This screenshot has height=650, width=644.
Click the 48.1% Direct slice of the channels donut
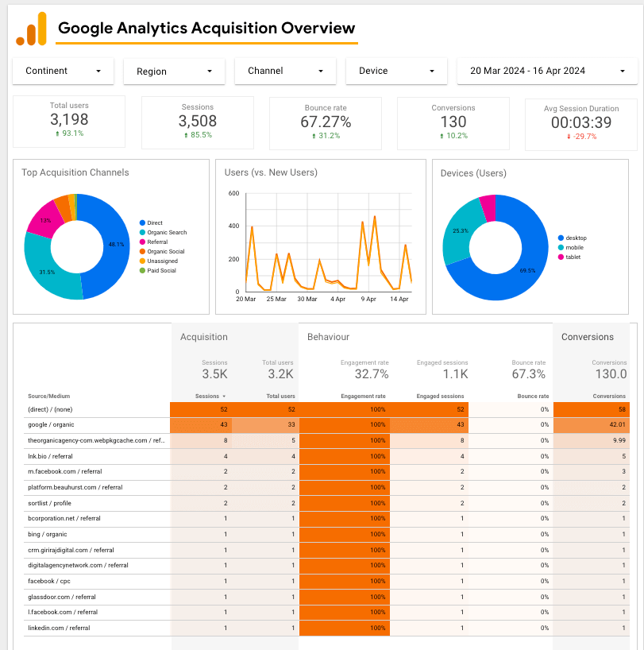tap(116, 245)
